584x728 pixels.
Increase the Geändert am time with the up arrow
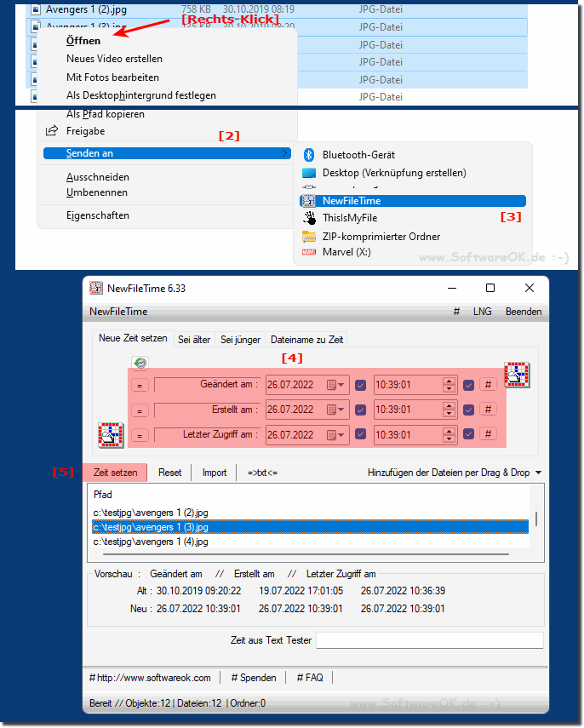449,381
